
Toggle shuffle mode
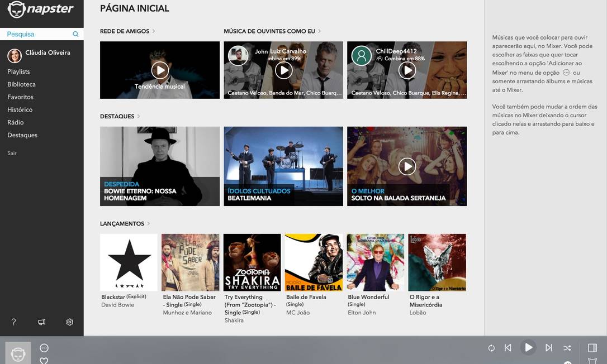pos(567,348)
